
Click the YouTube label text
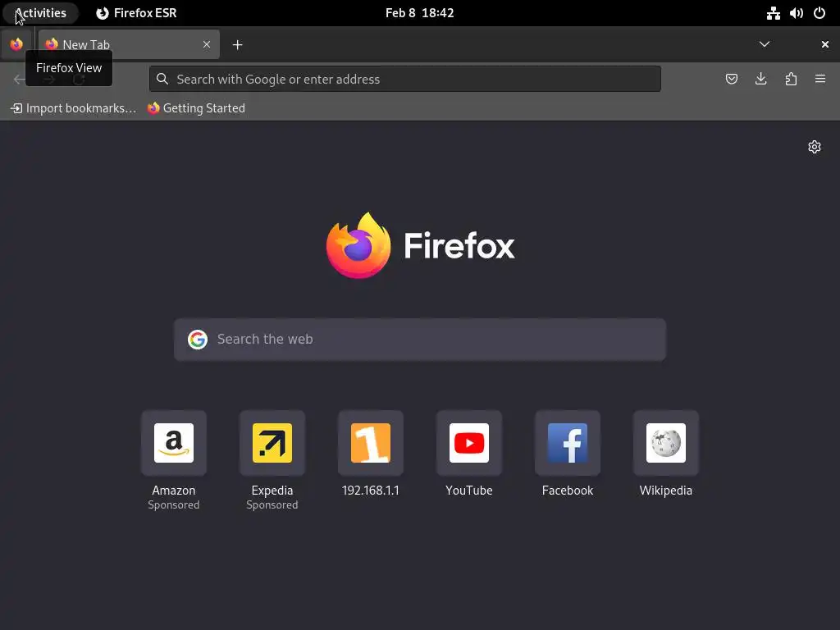pos(469,491)
